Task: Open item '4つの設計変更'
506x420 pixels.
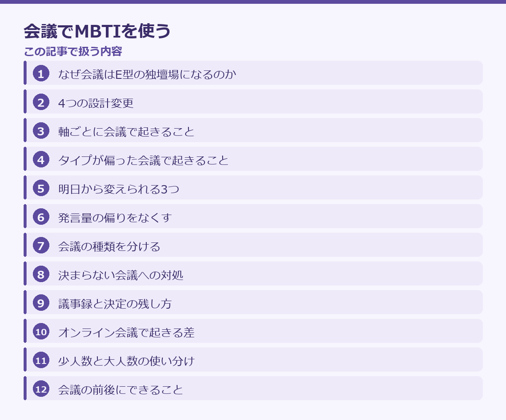Action: [x=253, y=101]
